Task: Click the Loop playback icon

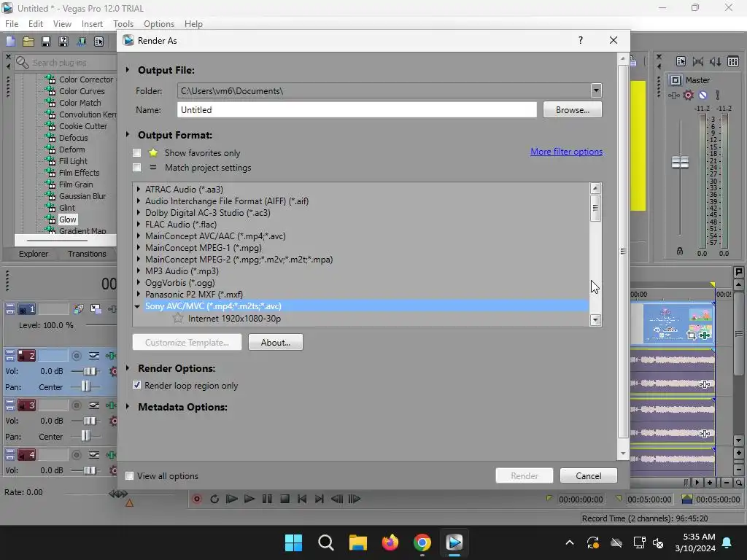Action: (214, 499)
